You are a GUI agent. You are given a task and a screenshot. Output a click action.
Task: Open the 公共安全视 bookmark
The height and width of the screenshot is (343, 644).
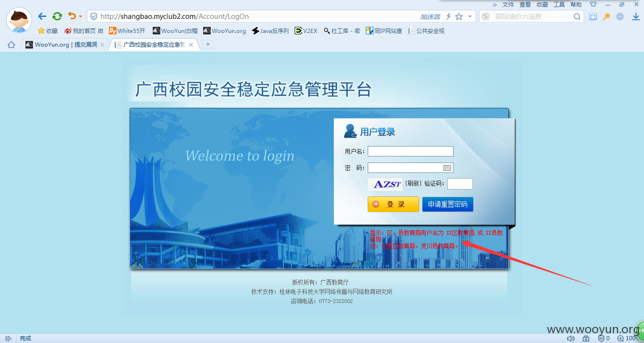click(x=427, y=31)
